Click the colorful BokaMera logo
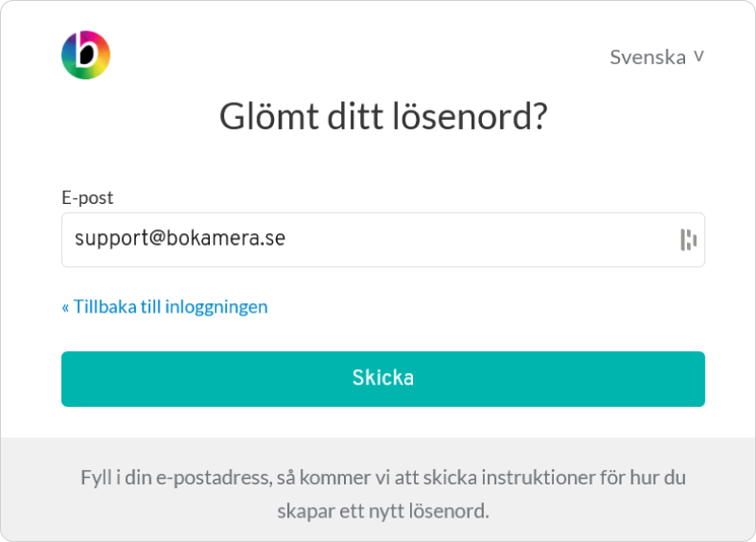The height and width of the screenshot is (542, 756). tap(86, 55)
